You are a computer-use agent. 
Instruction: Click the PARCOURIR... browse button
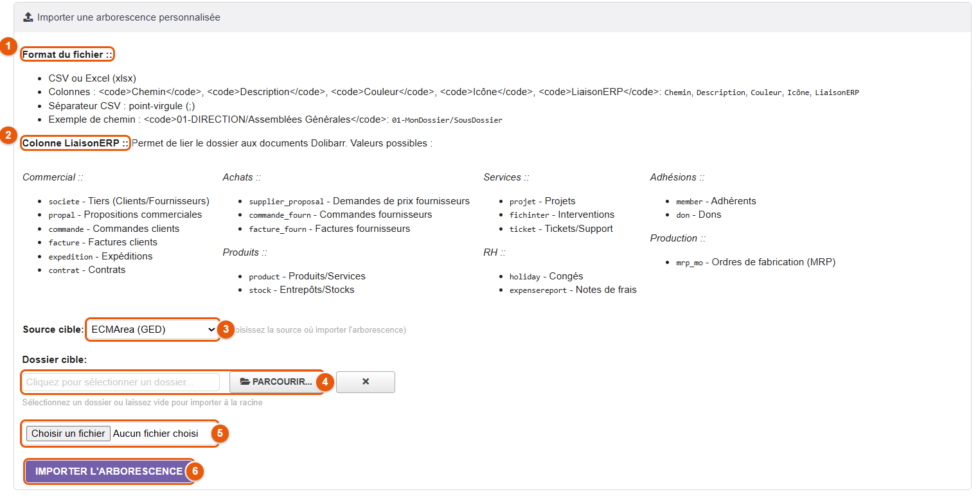coord(276,382)
